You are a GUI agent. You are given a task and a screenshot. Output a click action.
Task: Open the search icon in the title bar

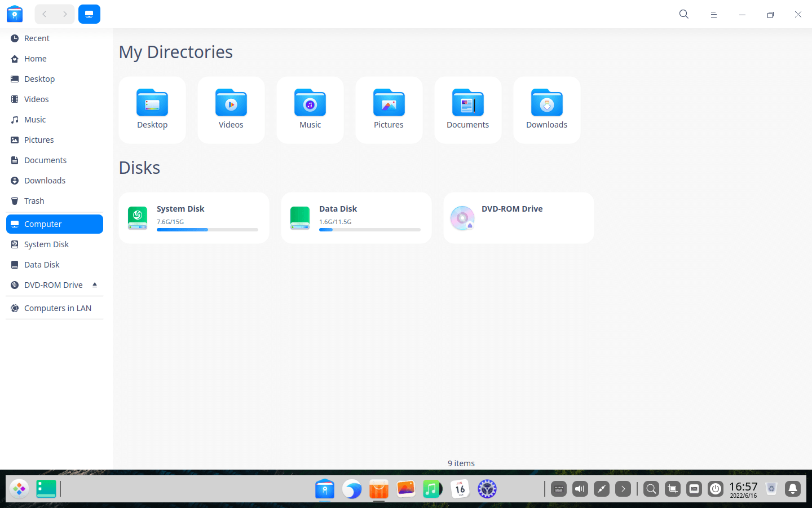684,14
